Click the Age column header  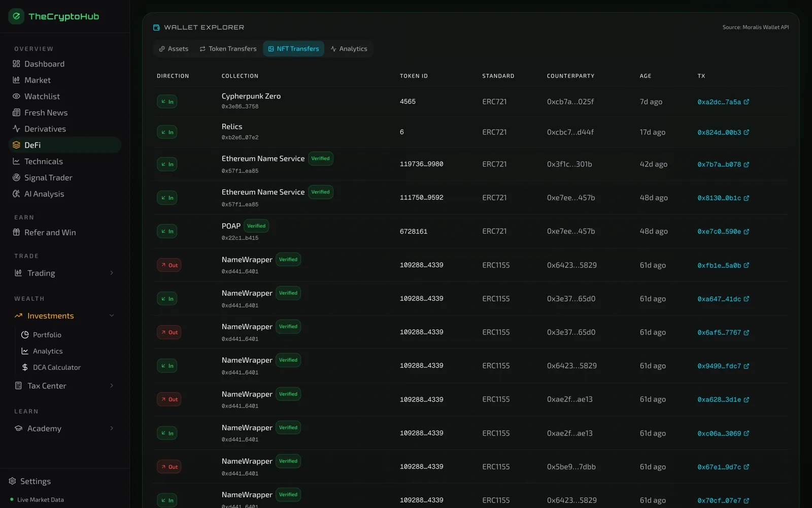coord(646,76)
